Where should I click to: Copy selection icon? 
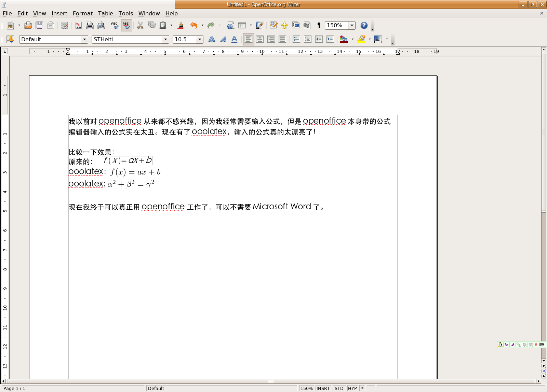coord(152,25)
